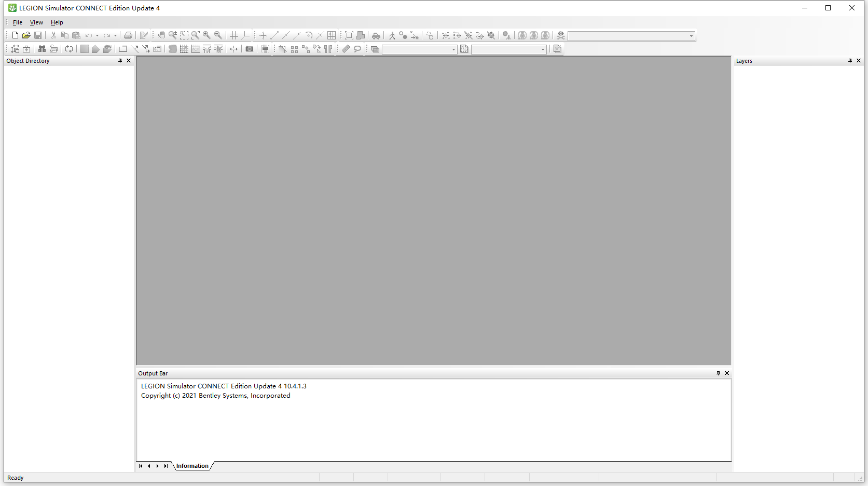Minimize the LEGION Simulator window

click(x=805, y=8)
